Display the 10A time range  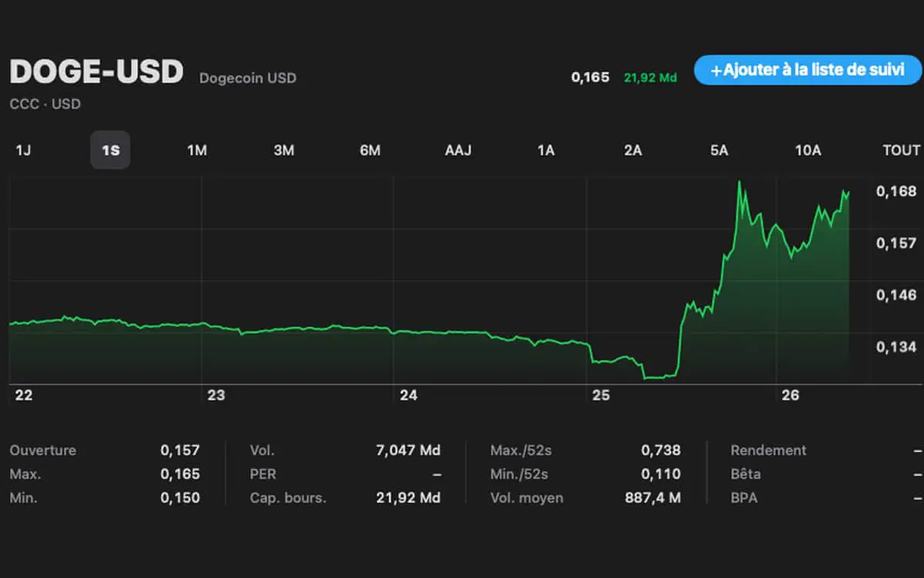808,150
